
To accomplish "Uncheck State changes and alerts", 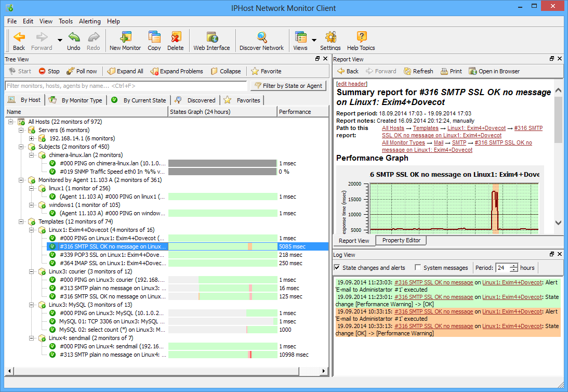I will click(x=337, y=267).
